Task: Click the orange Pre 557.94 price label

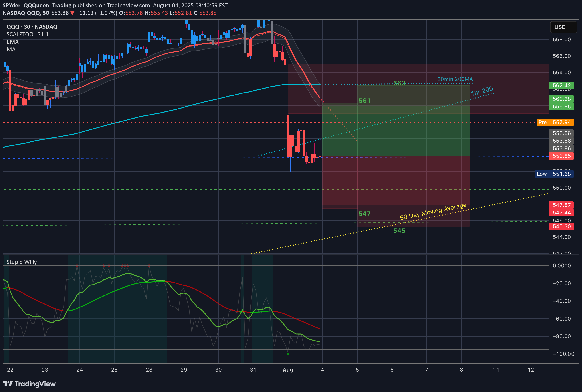Action: coord(555,122)
